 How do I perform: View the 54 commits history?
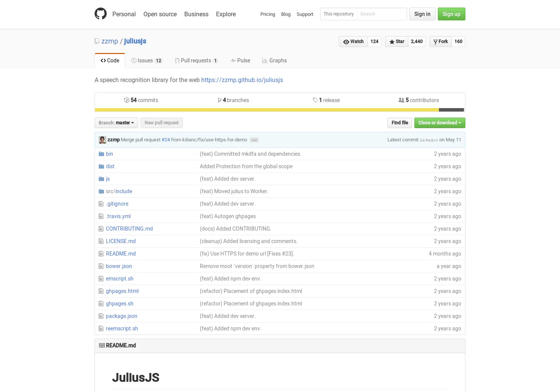[x=141, y=100]
